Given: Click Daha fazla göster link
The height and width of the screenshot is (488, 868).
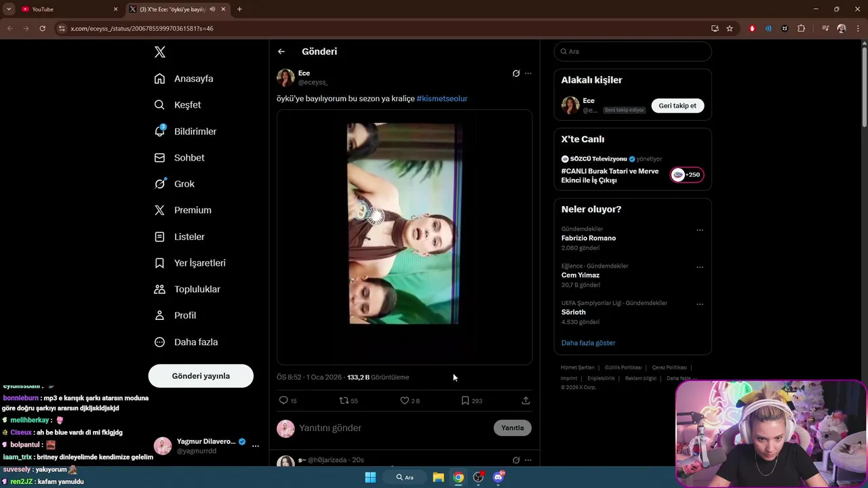Looking at the screenshot, I should (x=588, y=343).
